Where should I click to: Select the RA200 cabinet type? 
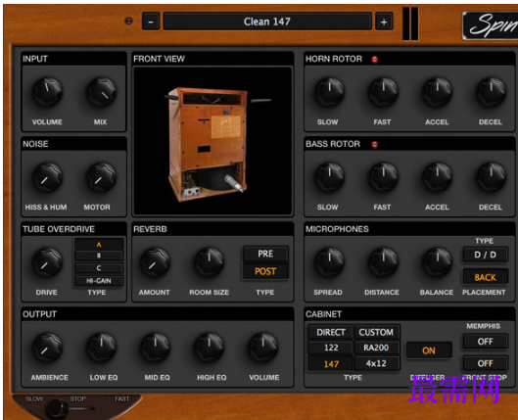coord(376,348)
